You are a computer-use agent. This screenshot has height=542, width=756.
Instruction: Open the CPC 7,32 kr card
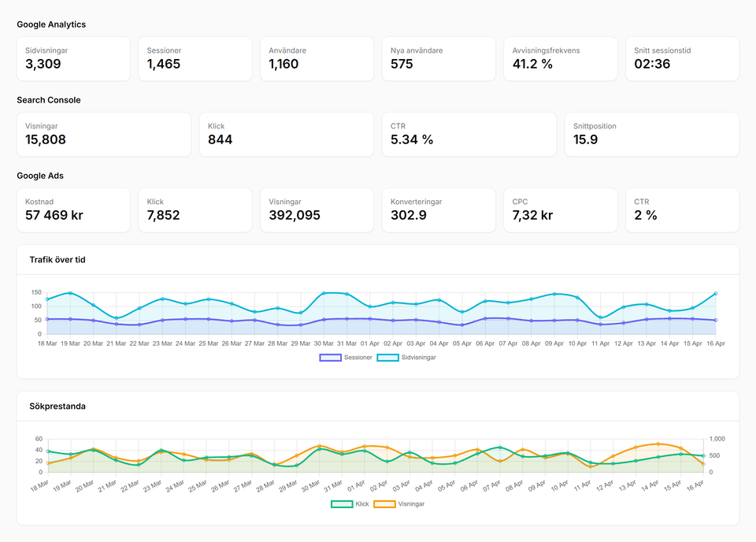point(560,210)
